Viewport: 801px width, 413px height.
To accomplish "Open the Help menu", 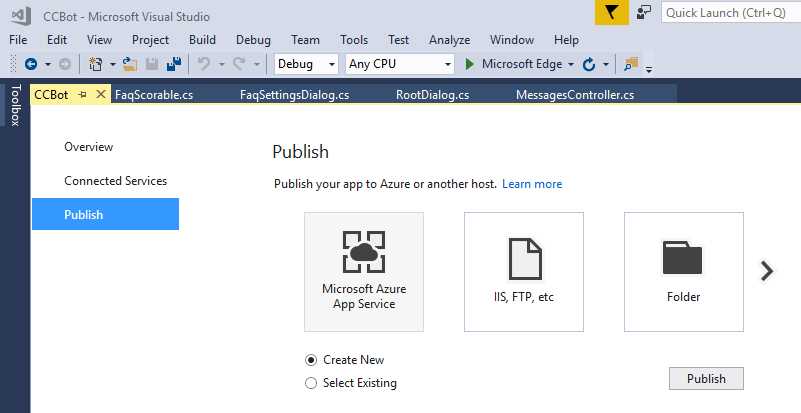I will coord(567,40).
